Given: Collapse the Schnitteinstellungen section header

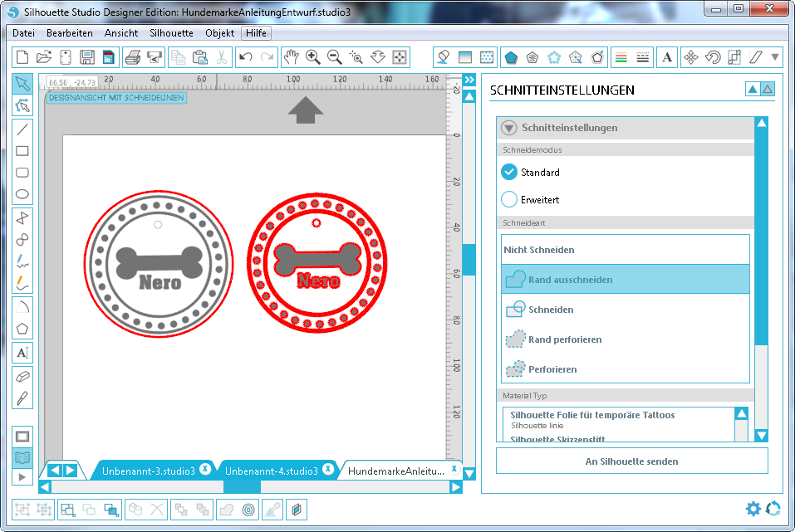Looking at the screenshot, I should tap(509, 128).
